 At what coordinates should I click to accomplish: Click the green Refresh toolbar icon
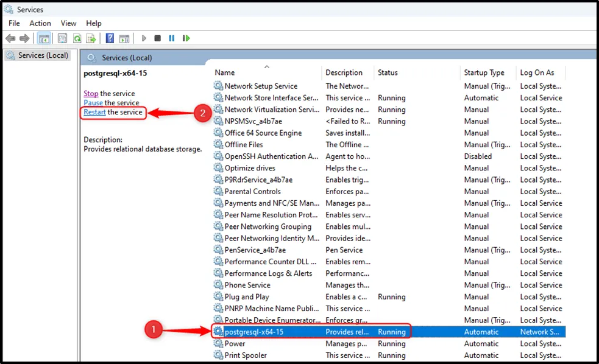77,38
